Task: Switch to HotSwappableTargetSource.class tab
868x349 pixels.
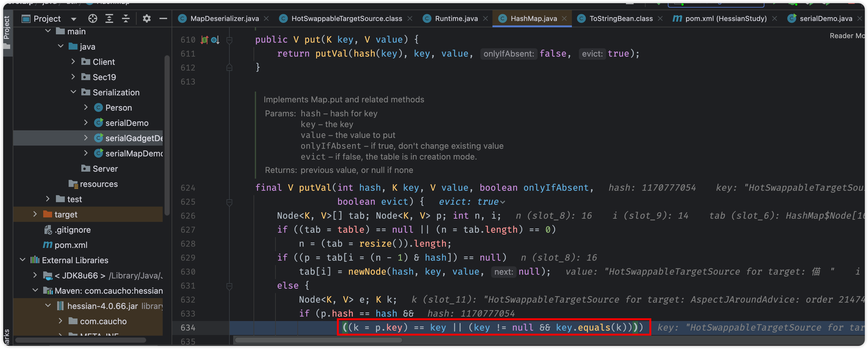Action: 347,18
